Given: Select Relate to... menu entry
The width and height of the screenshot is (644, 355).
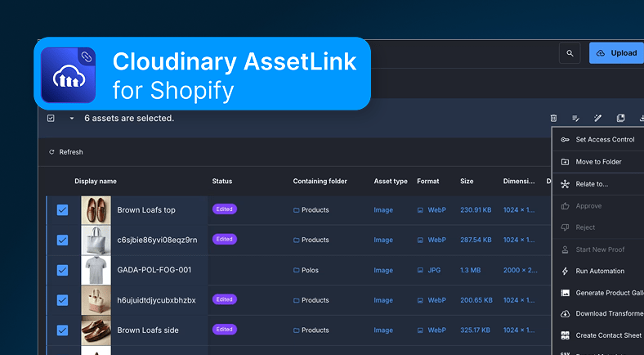Looking at the screenshot, I should point(598,184).
